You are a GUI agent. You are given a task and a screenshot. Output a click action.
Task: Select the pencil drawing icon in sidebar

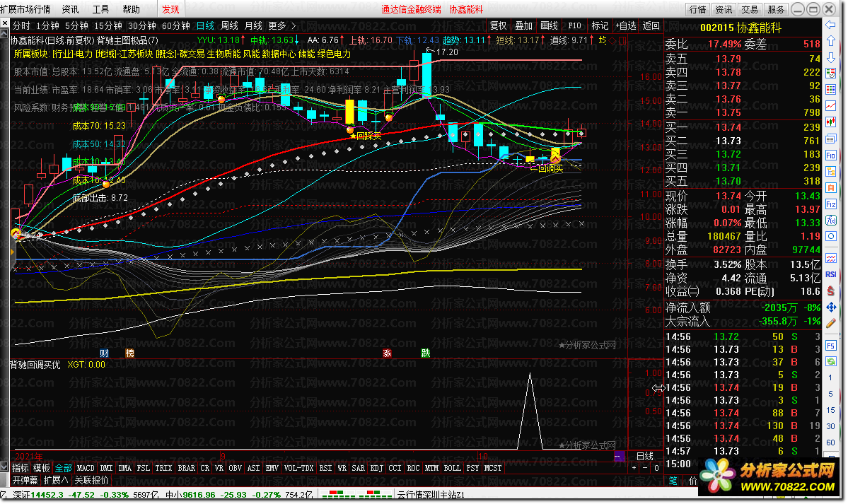831,323
